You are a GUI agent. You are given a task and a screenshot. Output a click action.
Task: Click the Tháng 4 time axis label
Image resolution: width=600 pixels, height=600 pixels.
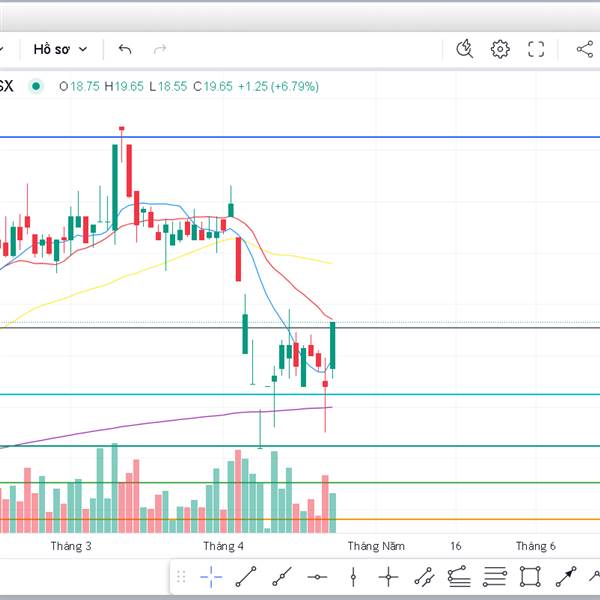pyautogui.click(x=223, y=546)
